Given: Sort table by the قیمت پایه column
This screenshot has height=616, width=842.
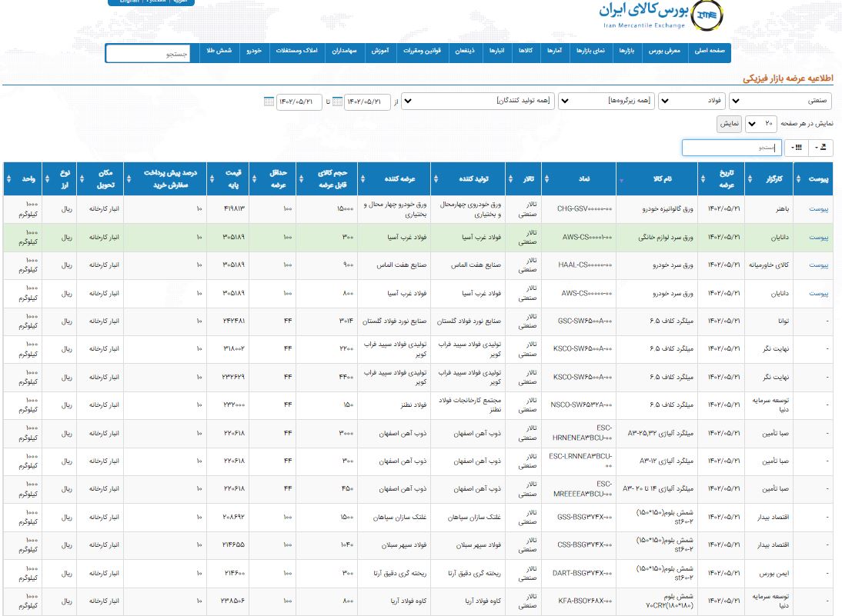Looking at the screenshot, I should click(x=228, y=178).
